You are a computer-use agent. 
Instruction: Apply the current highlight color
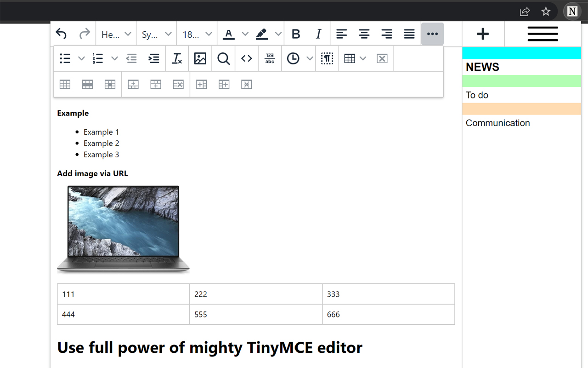[x=262, y=34]
